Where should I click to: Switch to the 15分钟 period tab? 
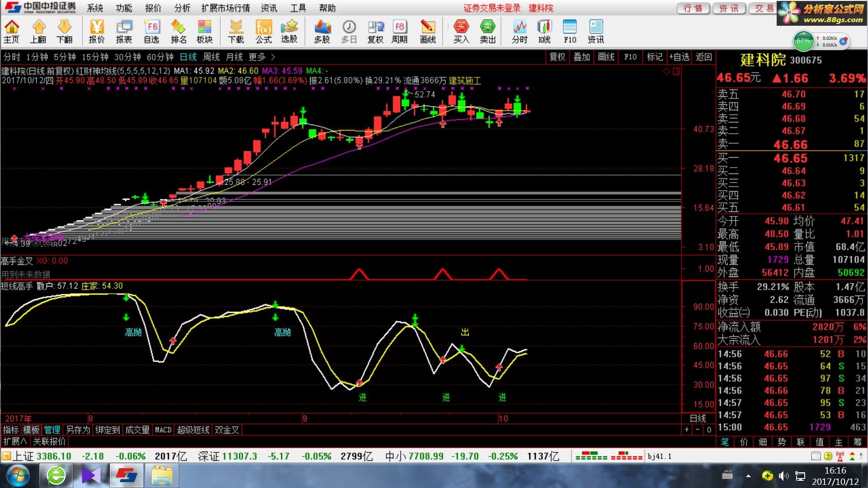point(95,57)
